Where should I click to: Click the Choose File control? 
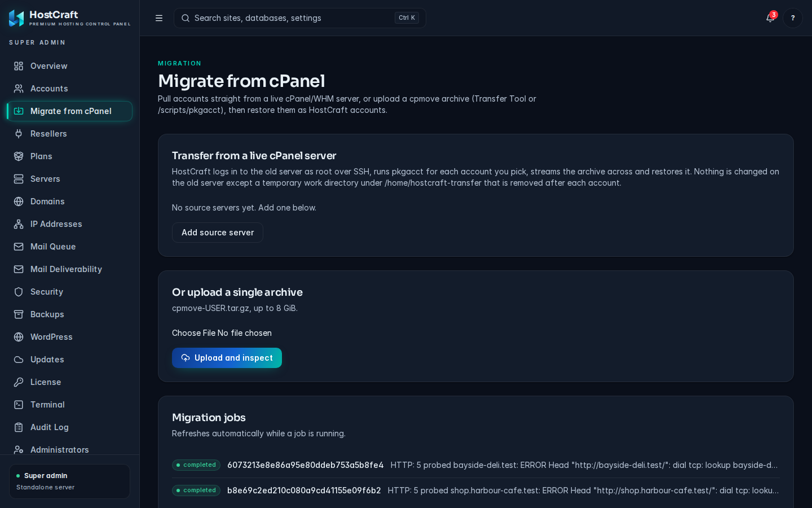point(222,333)
